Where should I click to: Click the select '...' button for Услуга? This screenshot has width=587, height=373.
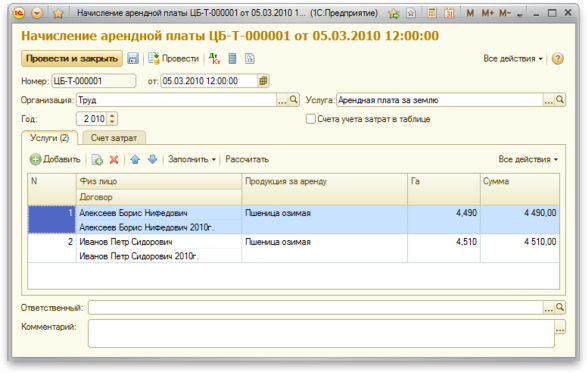coord(548,100)
